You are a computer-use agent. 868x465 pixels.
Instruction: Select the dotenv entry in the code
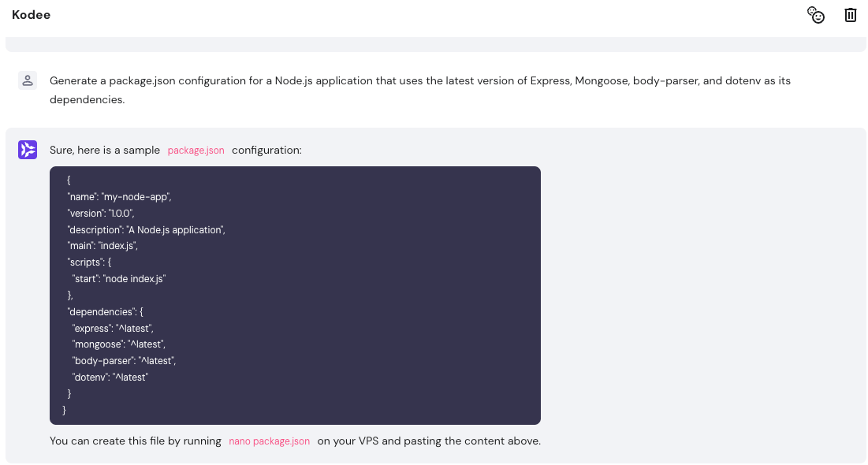click(110, 377)
